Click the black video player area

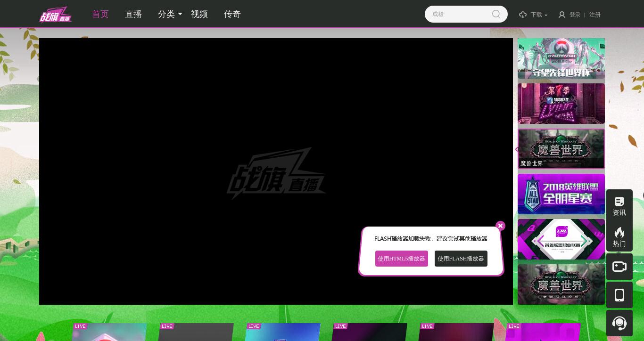[x=276, y=171]
